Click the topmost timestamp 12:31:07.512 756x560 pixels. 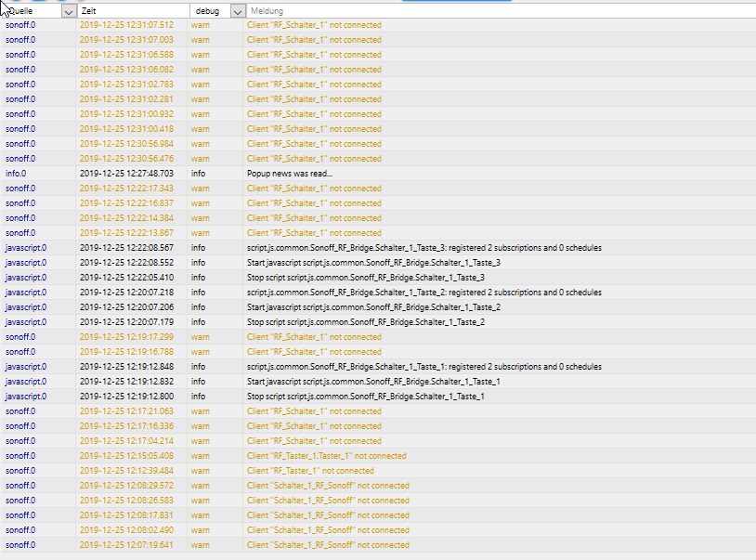pyautogui.click(x=126, y=25)
